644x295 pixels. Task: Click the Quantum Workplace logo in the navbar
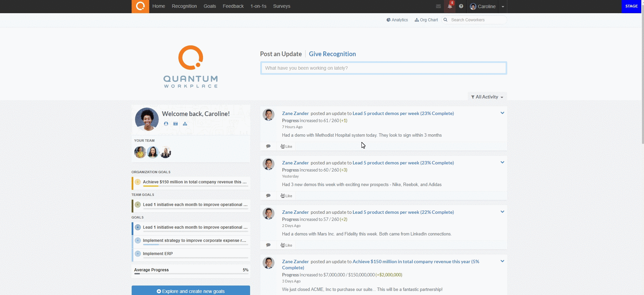pyautogui.click(x=140, y=6)
